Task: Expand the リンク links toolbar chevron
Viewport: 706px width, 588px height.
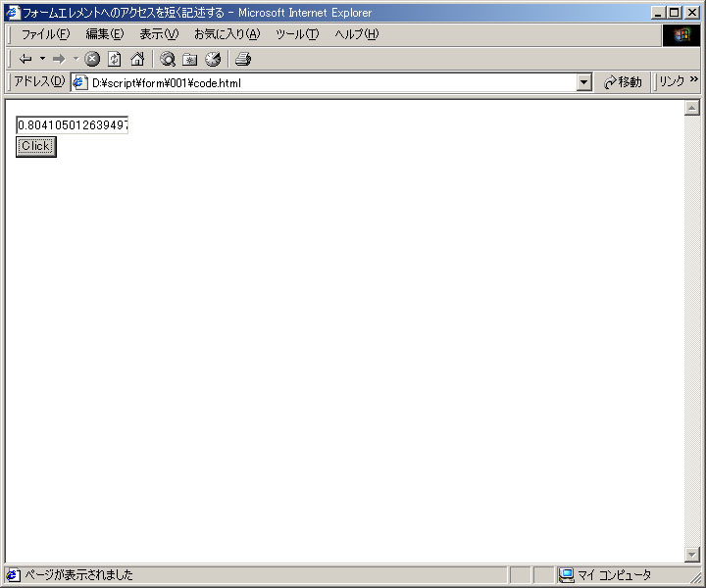Action: tap(694, 79)
